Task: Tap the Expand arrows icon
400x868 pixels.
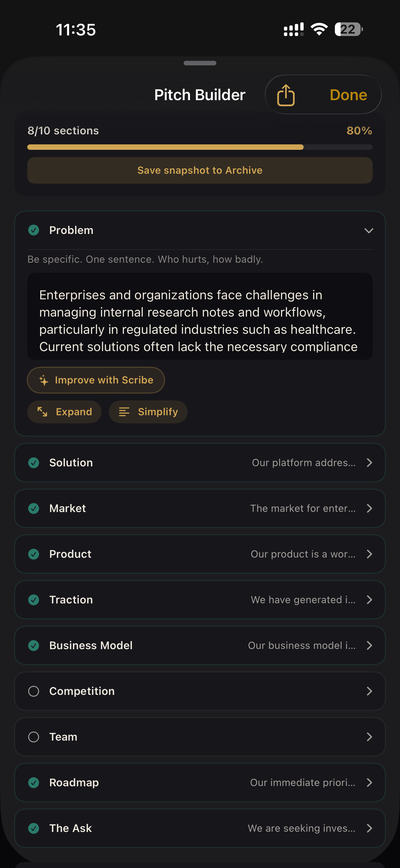Action: [42, 412]
